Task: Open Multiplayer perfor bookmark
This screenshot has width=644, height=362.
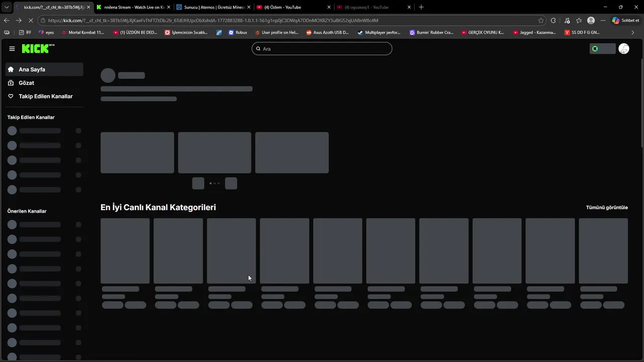Action: [x=379, y=32]
